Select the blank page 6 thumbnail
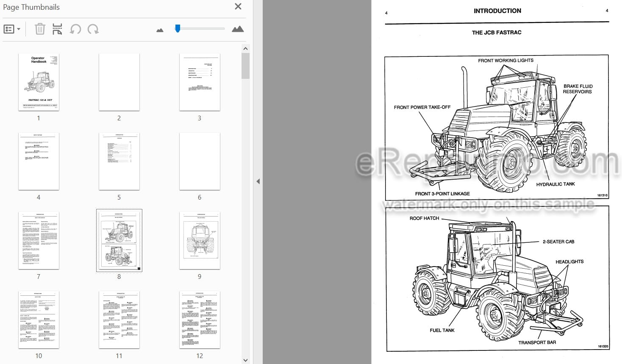This screenshot has height=364, width=622. tap(200, 161)
